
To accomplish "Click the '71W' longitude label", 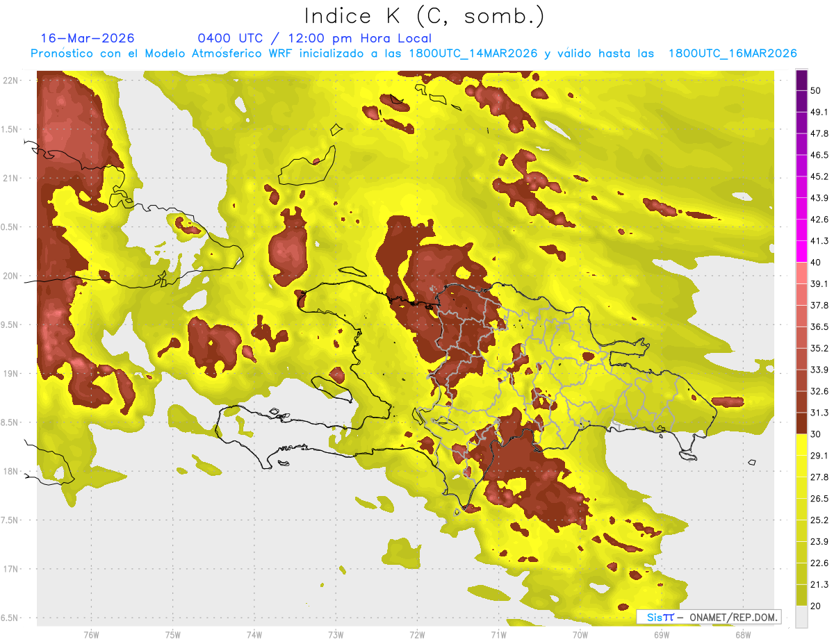I will point(498,634).
